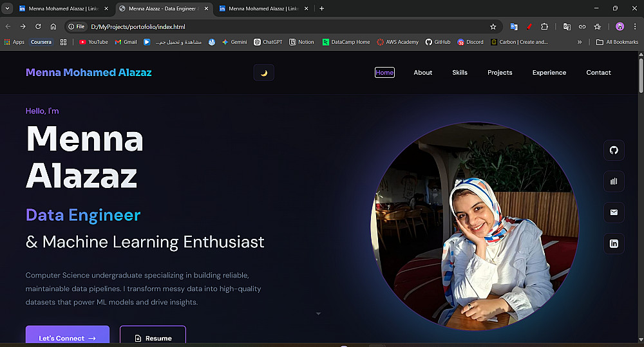
Task: Close the first LinkedIn tab
Action: click(x=106, y=8)
